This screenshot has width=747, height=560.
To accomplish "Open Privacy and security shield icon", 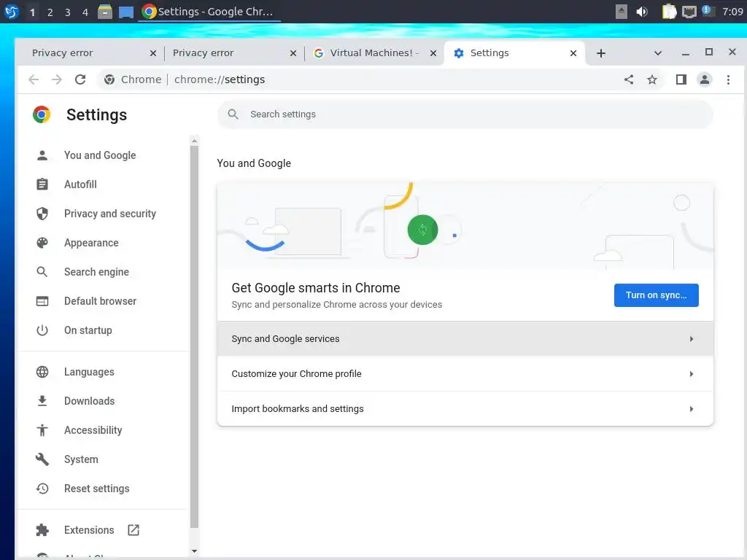I will (42, 214).
